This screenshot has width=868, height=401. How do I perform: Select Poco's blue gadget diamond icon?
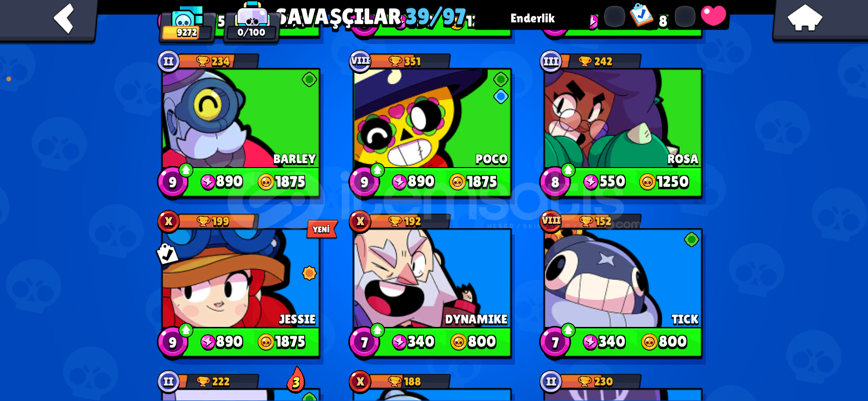point(500,96)
